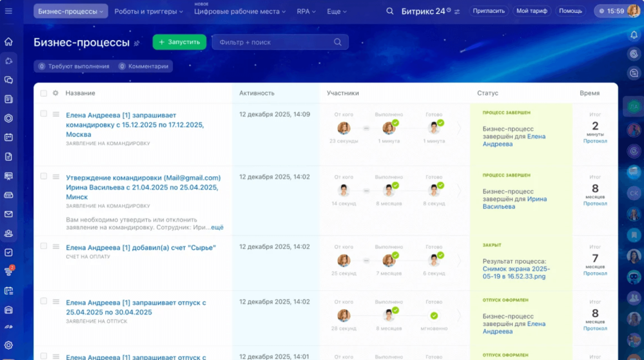Tick the select-all checkbox in table header
Image resolution: width=644 pixels, height=360 pixels.
point(43,93)
